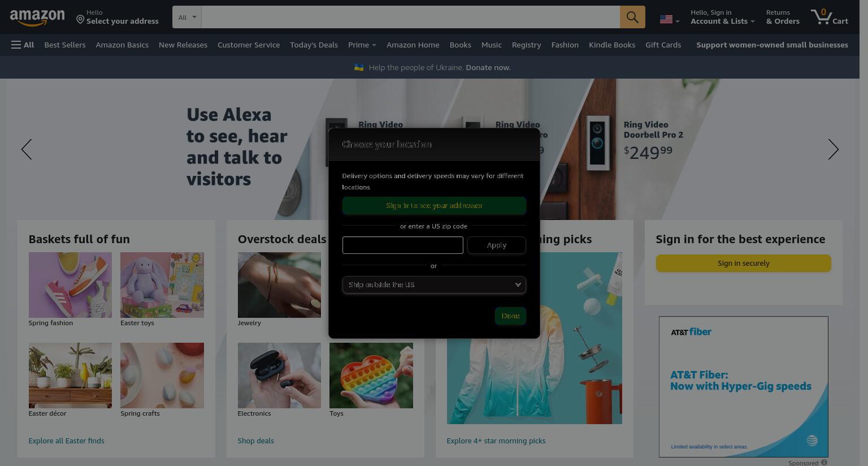Open Ship outside the US dropdown
The image size is (868, 466).
point(434,284)
